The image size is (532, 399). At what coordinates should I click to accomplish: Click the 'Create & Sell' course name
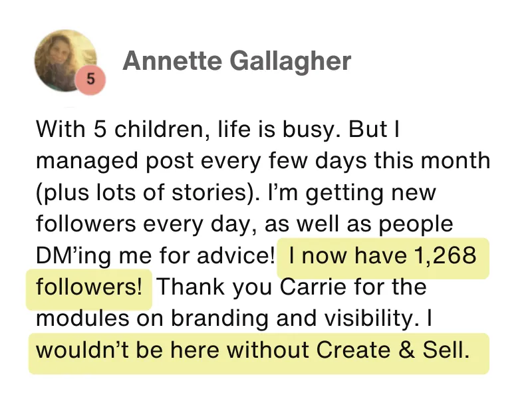393,350
